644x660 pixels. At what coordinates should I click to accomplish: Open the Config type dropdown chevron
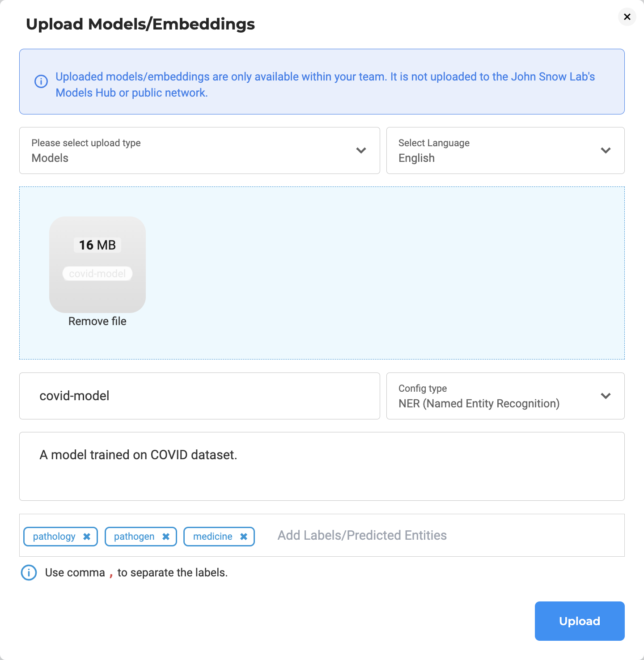click(606, 396)
